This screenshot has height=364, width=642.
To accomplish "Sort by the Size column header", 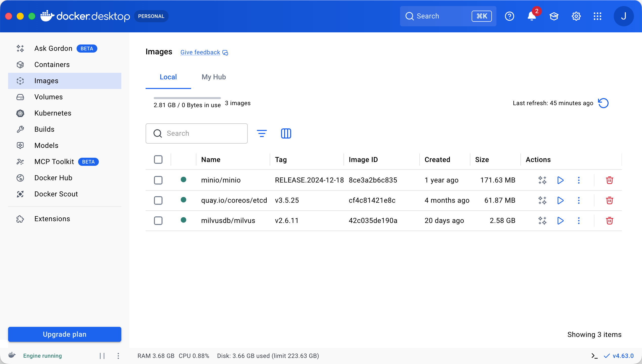I will tap(482, 160).
